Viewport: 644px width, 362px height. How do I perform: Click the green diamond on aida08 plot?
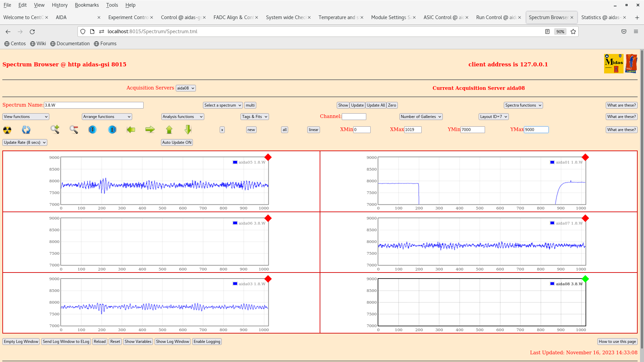585,279
